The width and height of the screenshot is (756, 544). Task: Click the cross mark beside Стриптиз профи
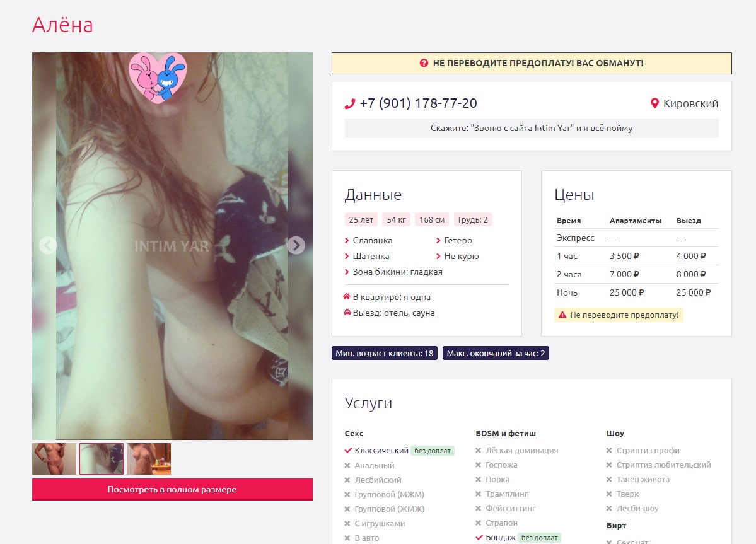pos(609,451)
